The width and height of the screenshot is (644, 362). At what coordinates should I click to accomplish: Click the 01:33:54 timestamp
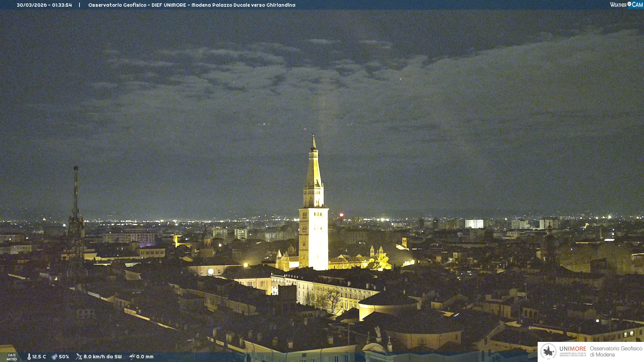[62, 5]
